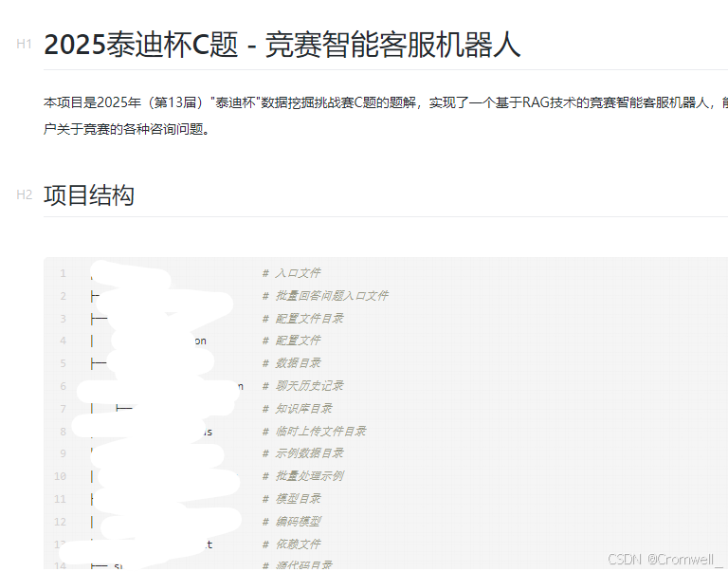
Task: Click code line number 10
Action: pyautogui.click(x=61, y=476)
